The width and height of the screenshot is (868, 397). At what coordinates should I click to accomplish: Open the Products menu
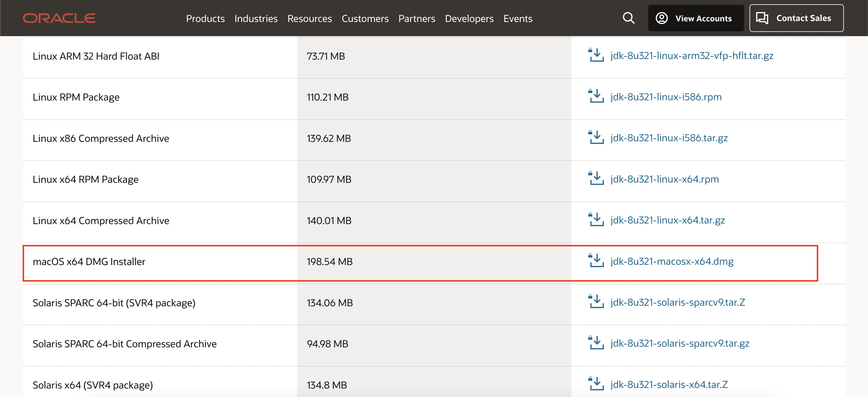click(205, 18)
